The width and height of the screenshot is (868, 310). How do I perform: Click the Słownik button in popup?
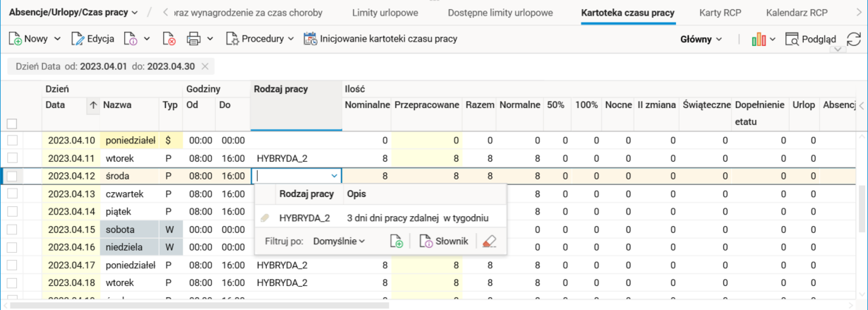[444, 242]
